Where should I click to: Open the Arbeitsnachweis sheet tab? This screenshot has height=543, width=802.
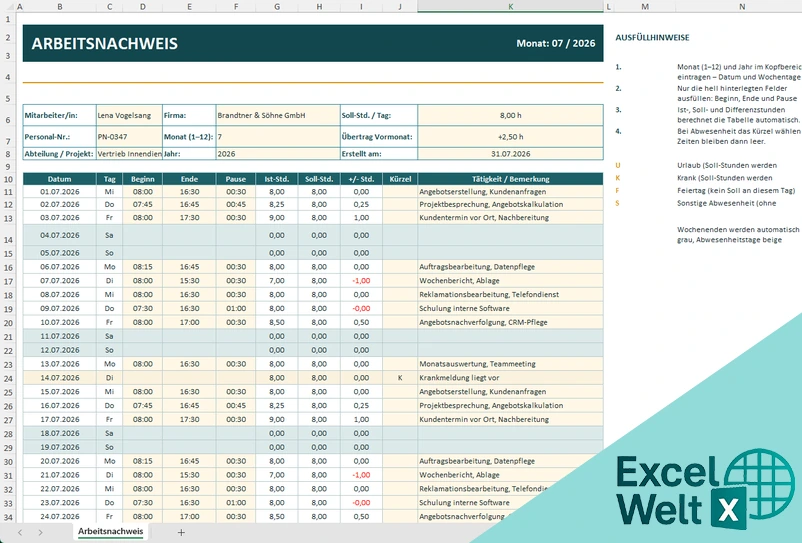tap(110, 532)
